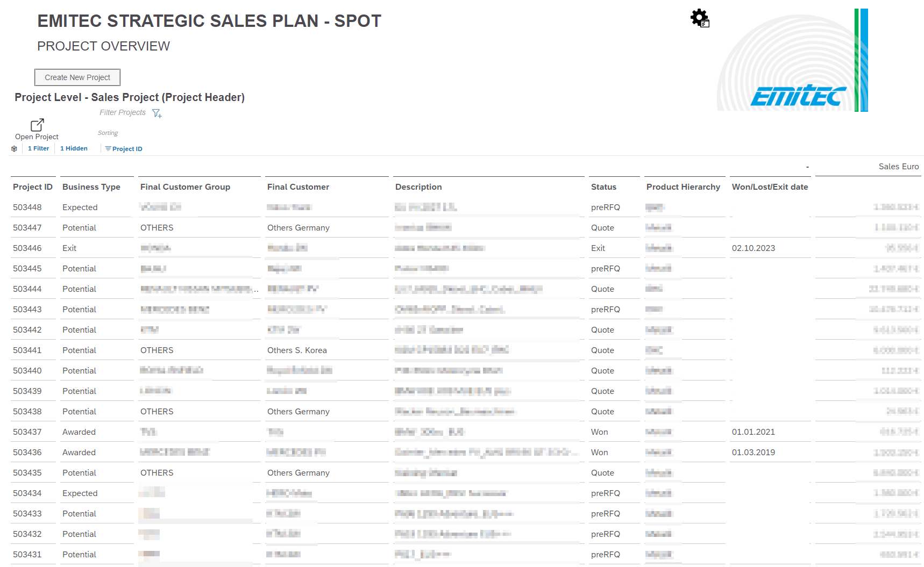Click the Others S. Korea customer cell
Screen dimensions: 924x567
(x=297, y=350)
